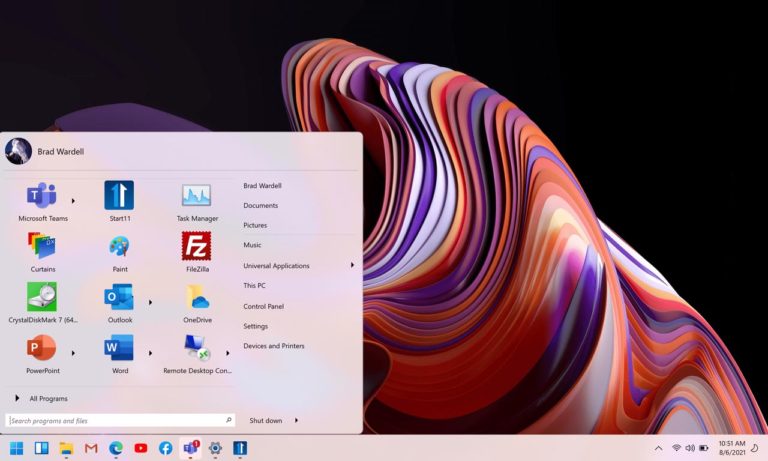Open This PC from right column

point(254,285)
